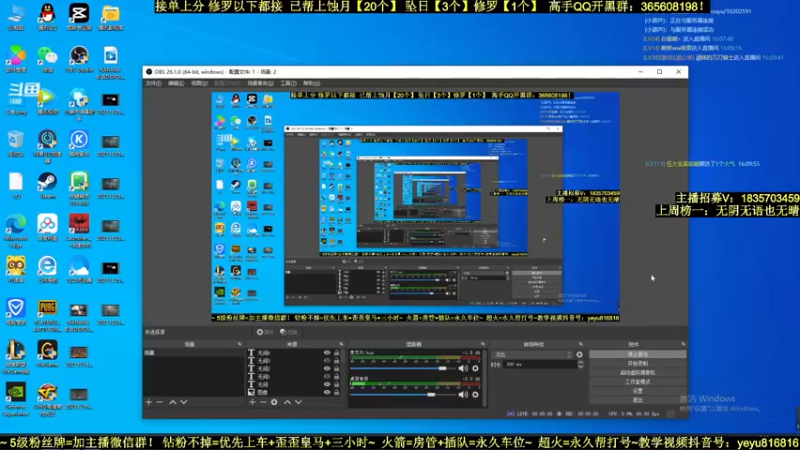Click Start Recording (开始录制) button
The height and width of the screenshot is (450, 800).
pyautogui.click(x=638, y=363)
